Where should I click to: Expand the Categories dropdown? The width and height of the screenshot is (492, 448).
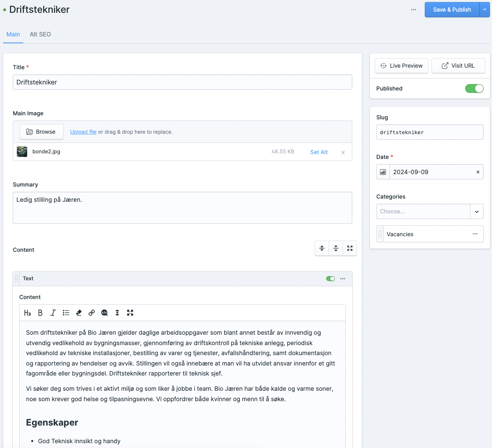click(x=477, y=212)
